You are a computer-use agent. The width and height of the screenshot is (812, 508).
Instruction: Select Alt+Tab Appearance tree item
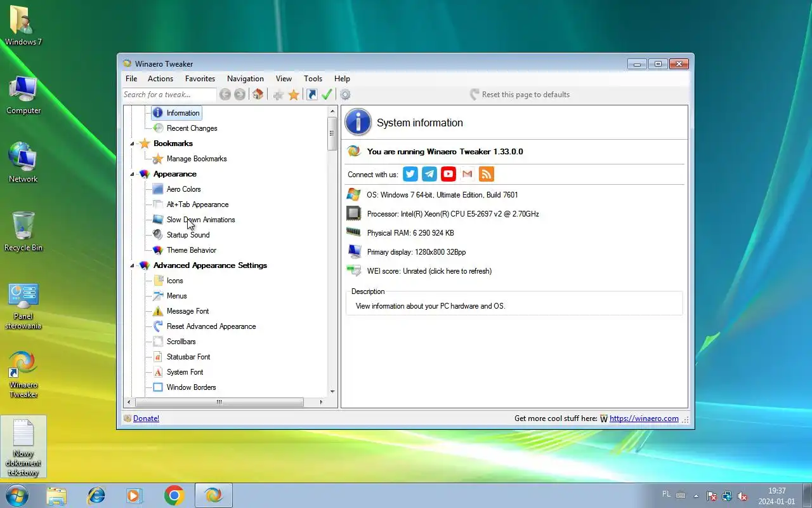point(197,204)
